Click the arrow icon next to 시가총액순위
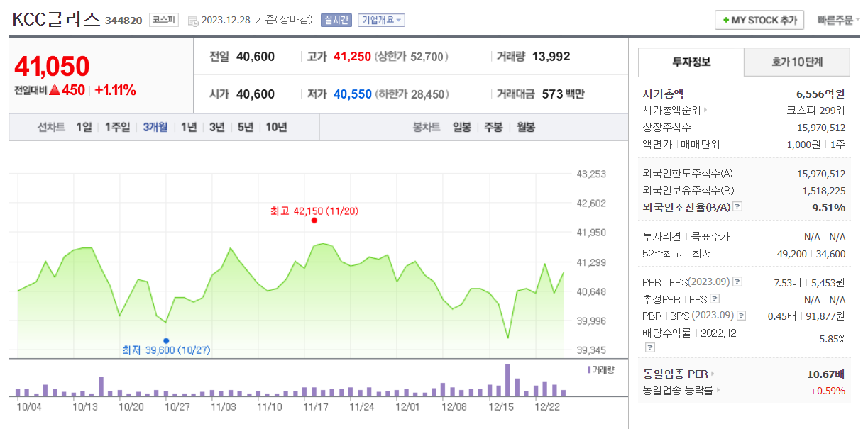Screen dimensions: 868x429 (705, 110)
